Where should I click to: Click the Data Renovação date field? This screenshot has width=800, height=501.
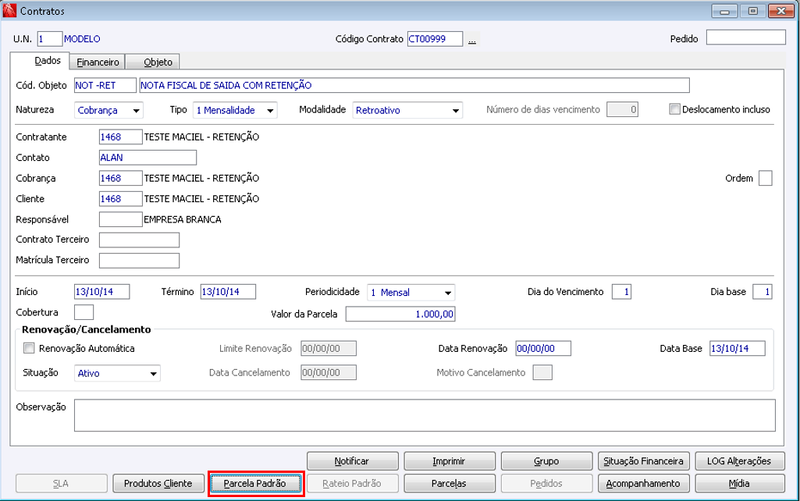pyautogui.click(x=543, y=348)
